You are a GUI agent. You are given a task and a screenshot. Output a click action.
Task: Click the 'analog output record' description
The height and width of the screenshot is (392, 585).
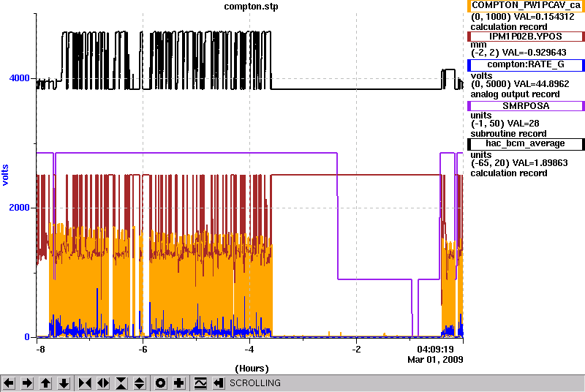[516, 94]
